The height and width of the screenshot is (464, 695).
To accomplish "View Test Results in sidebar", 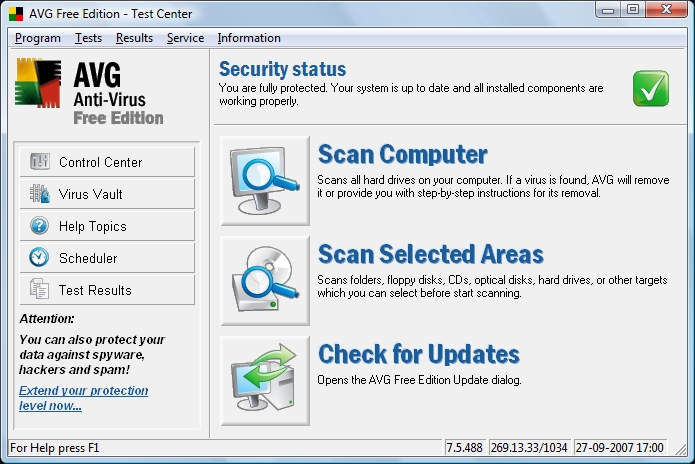I will [x=107, y=290].
